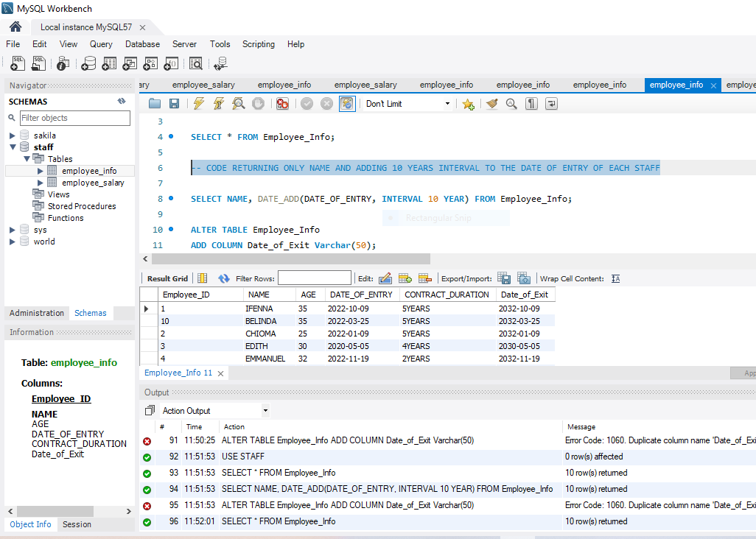Screen dimensions: 756x539
Task: Open the File menu
Action: 13,44
